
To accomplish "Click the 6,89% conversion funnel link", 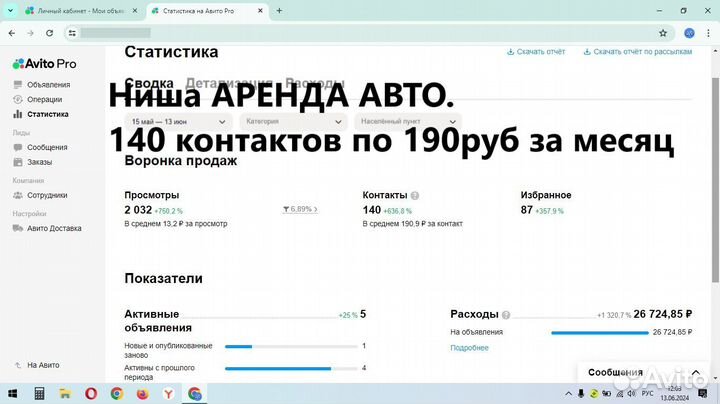I will click(300, 209).
